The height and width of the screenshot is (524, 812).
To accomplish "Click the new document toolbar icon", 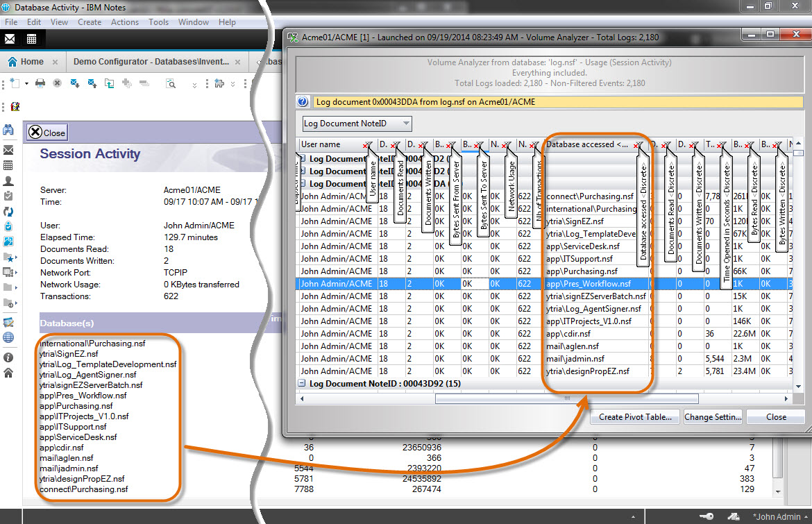I will (15, 83).
